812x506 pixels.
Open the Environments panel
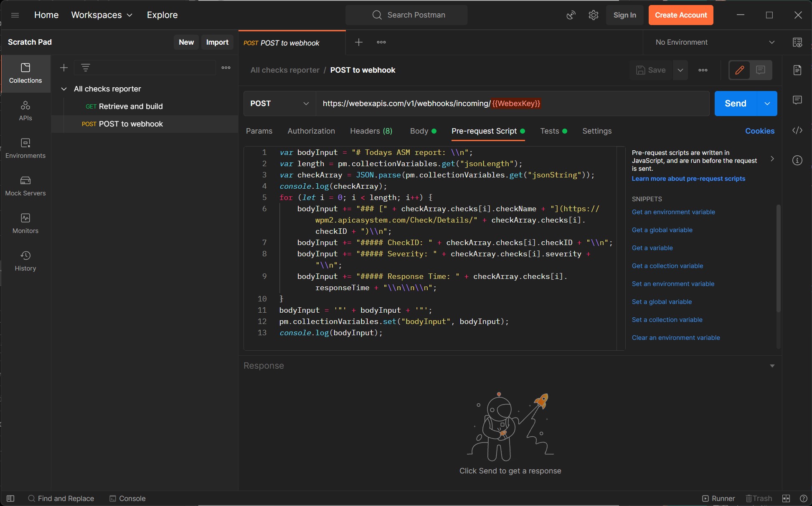(x=25, y=148)
